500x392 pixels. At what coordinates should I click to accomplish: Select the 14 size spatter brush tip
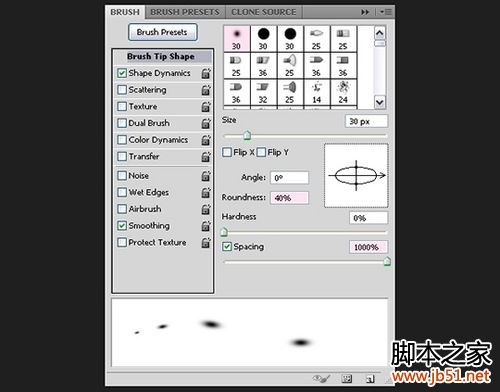pyautogui.click(x=317, y=92)
